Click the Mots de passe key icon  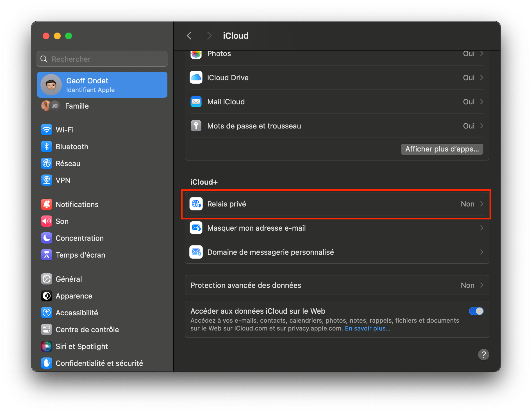pos(196,126)
